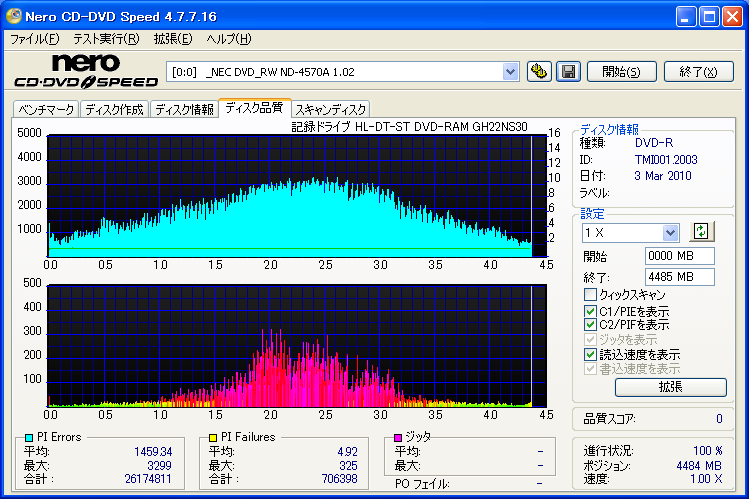This screenshot has width=749, height=499.
Task: Click the magenta jitter legend square
Action: tap(398, 437)
